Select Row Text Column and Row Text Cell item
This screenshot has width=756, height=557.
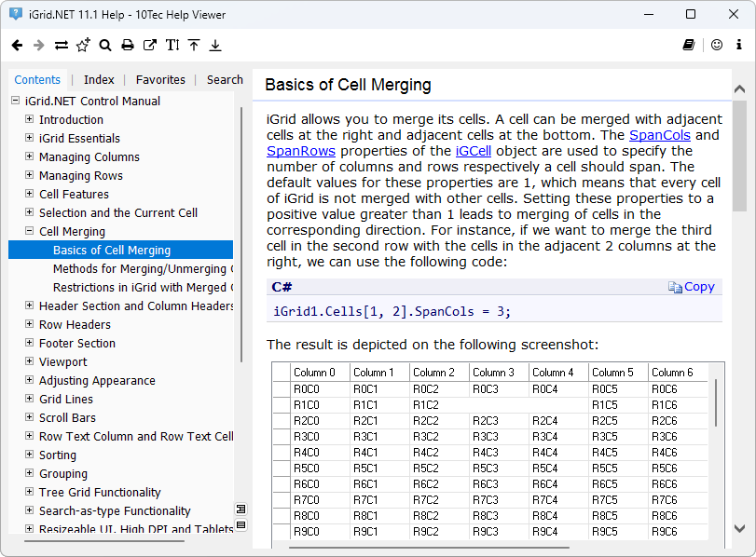(x=136, y=437)
